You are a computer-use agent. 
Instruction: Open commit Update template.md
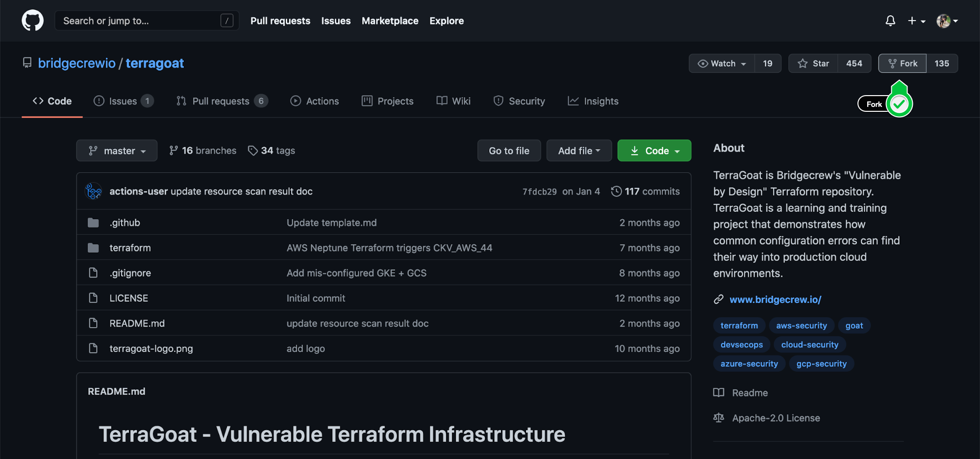tap(331, 223)
